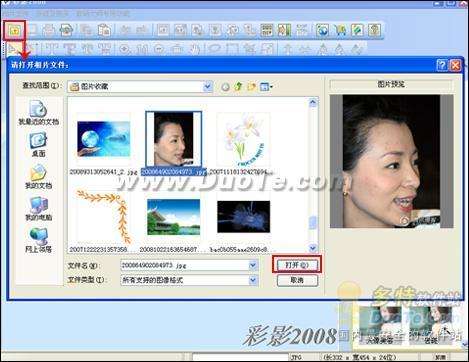The image size is (469, 362).
Task: Select My Computer in the places bar
Action: point(38,208)
